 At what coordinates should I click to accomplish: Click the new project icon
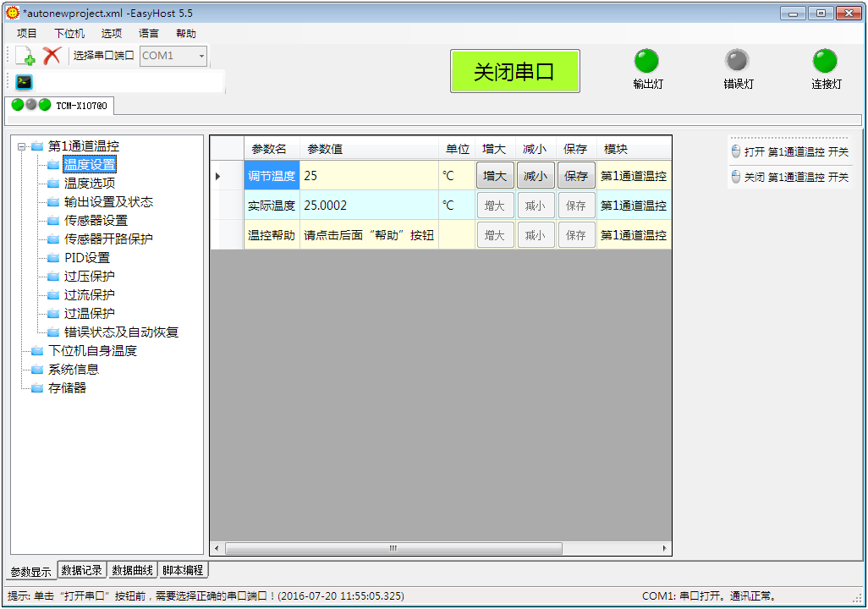pos(25,56)
